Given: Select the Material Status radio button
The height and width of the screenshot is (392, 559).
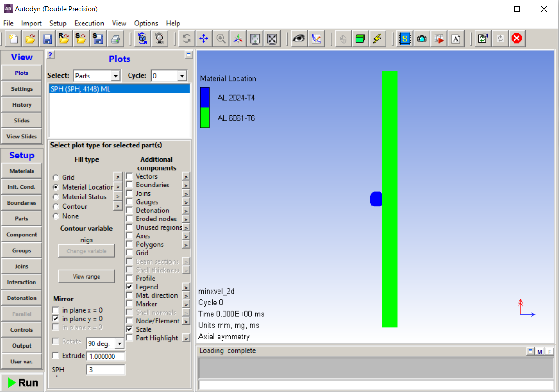Looking at the screenshot, I should 56,197.
